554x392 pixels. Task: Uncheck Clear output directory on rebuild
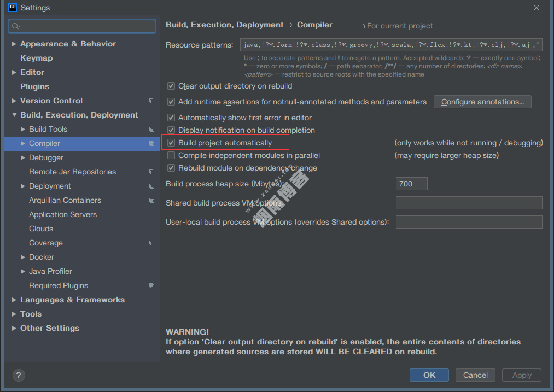coord(171,86)
